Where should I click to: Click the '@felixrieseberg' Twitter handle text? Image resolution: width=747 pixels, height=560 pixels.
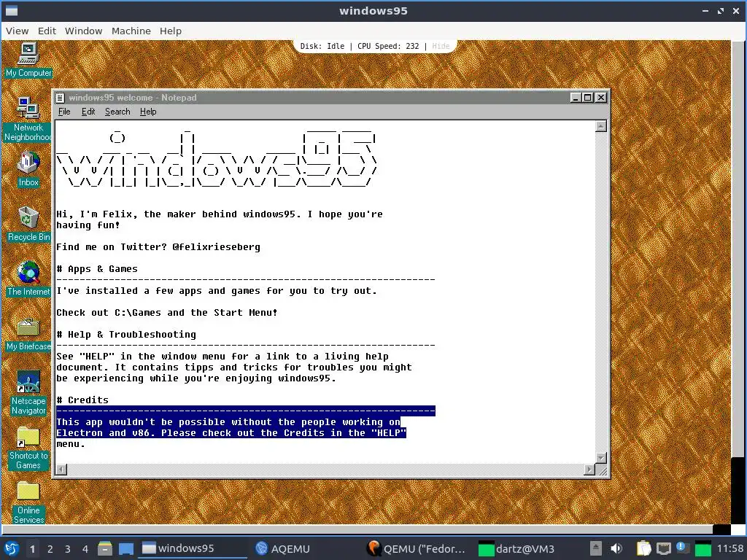click(216, 246)
